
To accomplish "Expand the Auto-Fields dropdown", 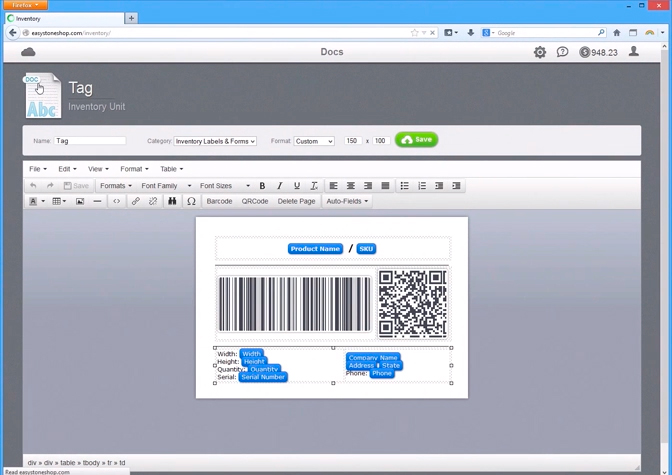I will tap(347, 201).
